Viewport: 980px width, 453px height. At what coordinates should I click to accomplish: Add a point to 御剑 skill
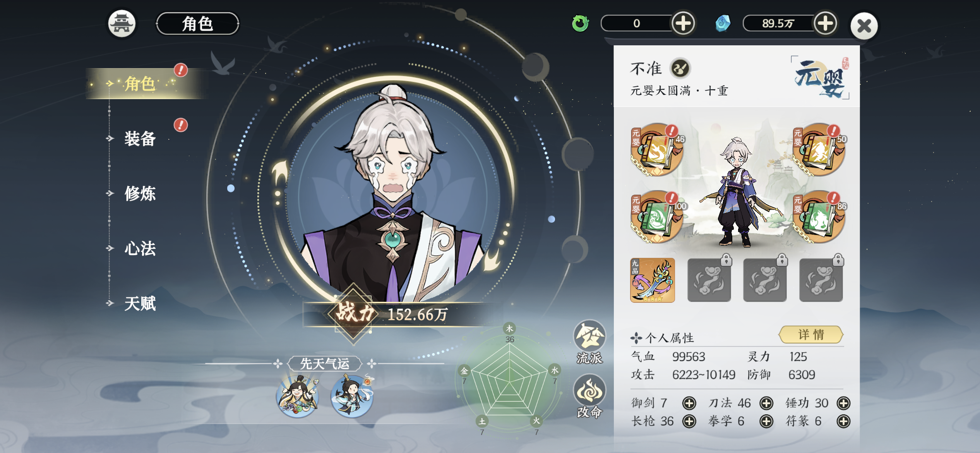[689, 403]
